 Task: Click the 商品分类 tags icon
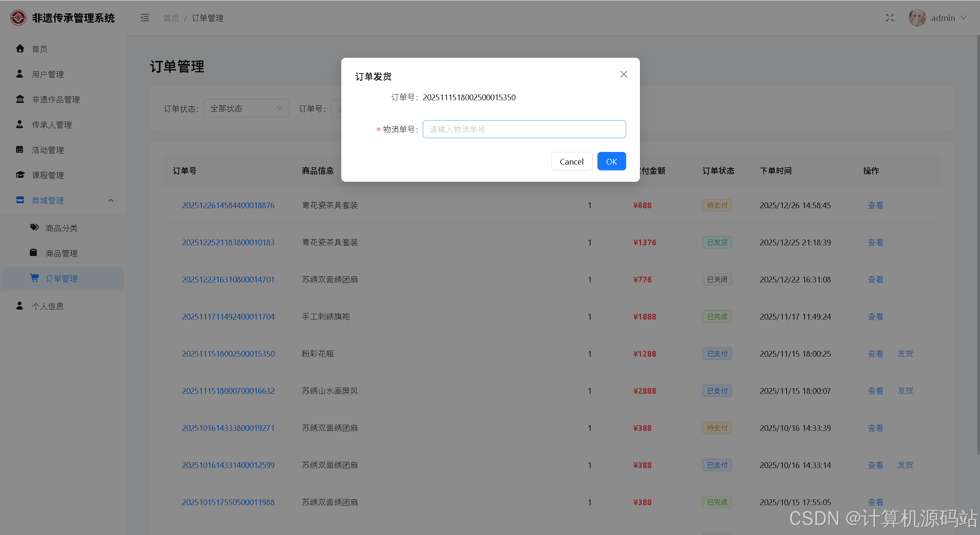click(x=34, y=228)
